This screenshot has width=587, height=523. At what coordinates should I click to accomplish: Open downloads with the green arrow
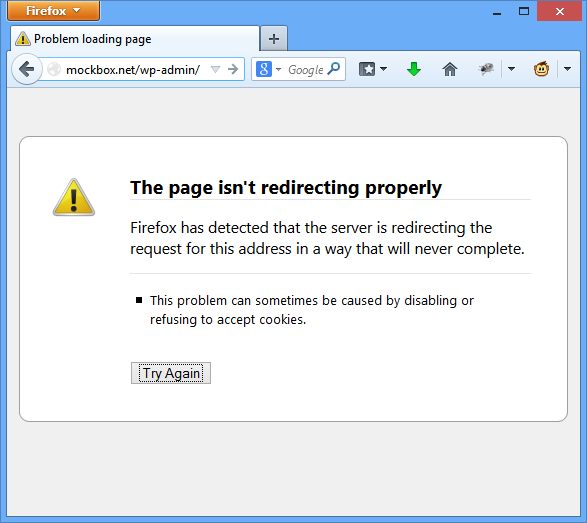(414, 70)
